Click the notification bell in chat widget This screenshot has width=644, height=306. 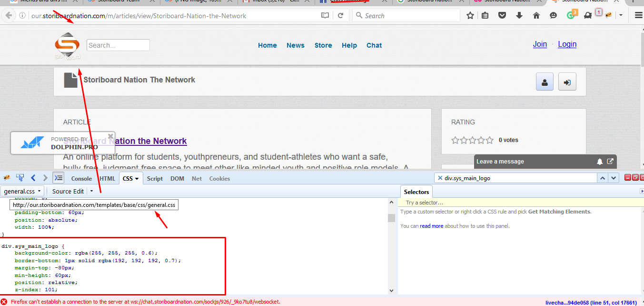click(600, 162)
